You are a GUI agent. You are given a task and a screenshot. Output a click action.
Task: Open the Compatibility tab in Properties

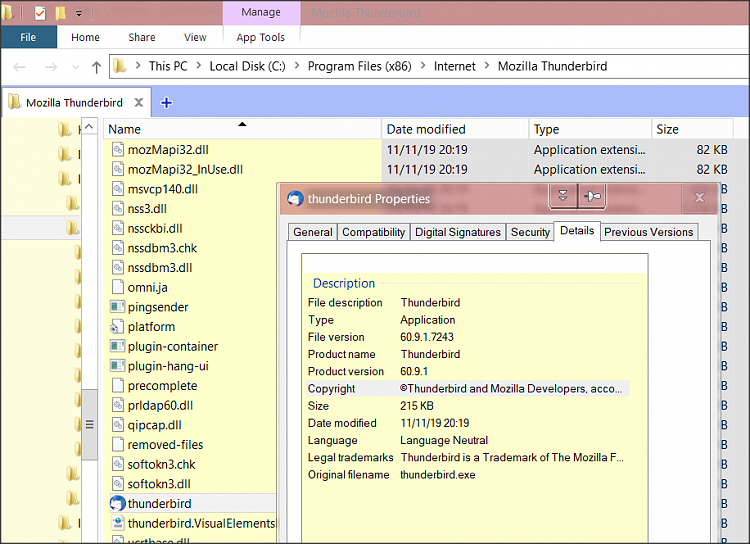click(374, 232)
